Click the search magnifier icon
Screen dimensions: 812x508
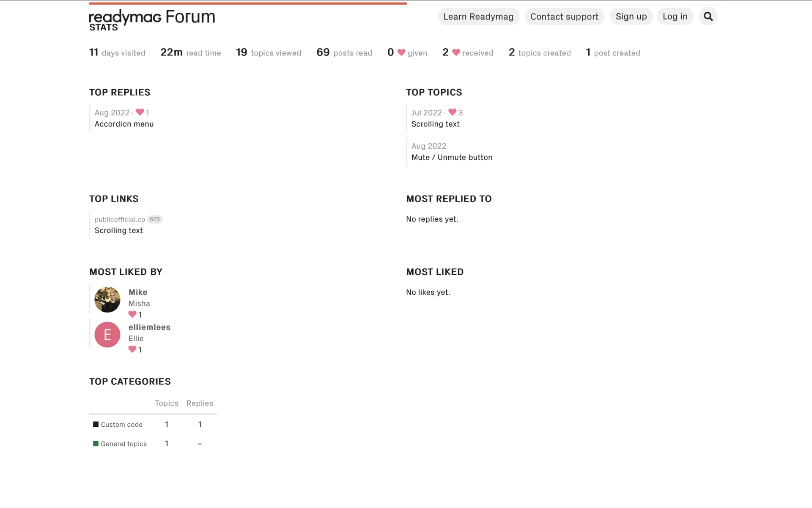pos(708,17)
